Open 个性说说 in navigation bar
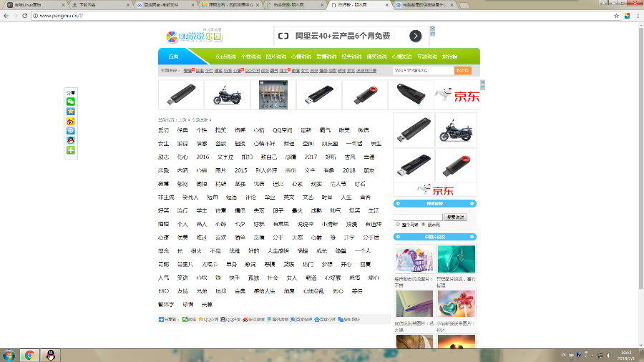 point(251,57)
